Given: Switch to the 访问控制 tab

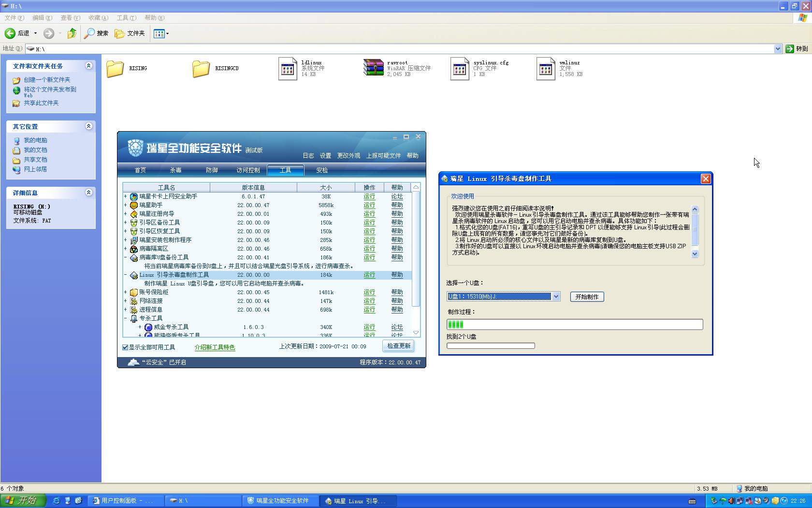Looking at the screenshot, I should (248, 170).
